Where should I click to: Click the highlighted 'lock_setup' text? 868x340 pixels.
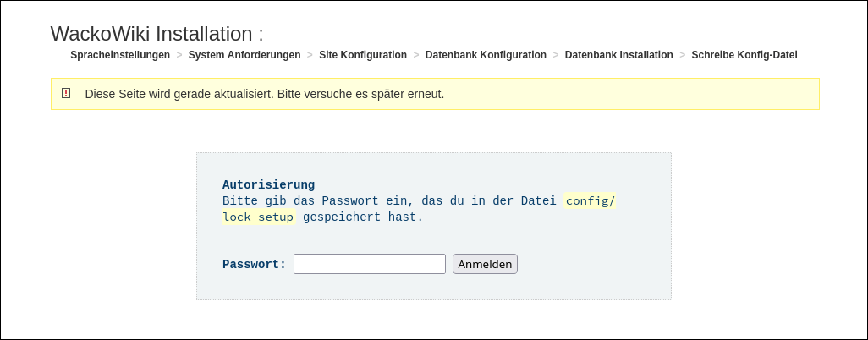point(259,217)
